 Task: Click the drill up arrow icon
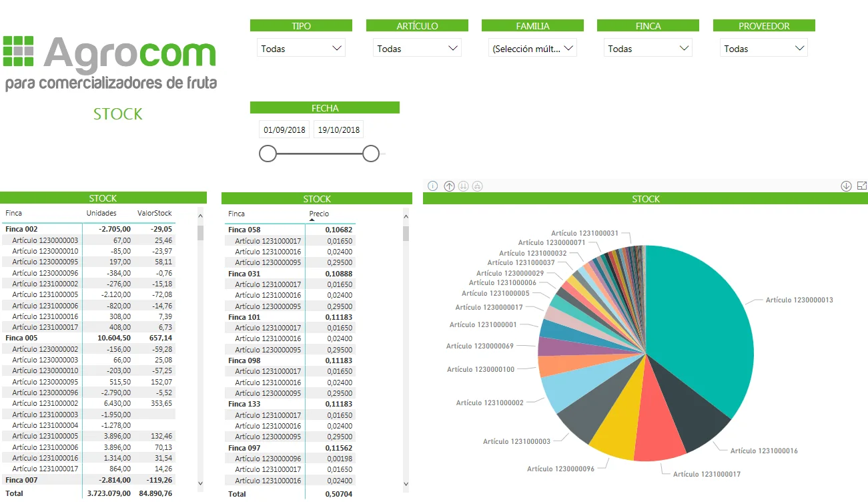coord(449,186)
